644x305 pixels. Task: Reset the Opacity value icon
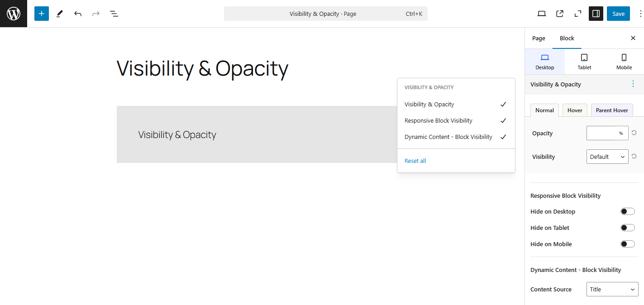634,133
